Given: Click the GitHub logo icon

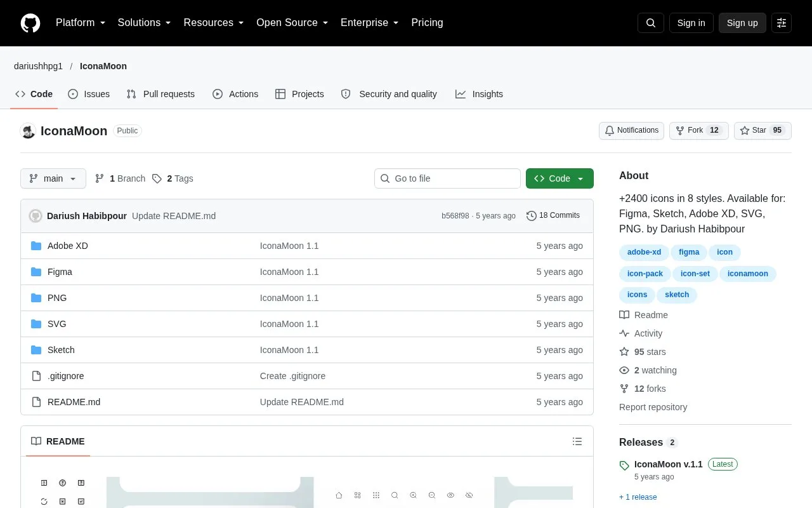Looking at the screenshot, I should [30, 23].
